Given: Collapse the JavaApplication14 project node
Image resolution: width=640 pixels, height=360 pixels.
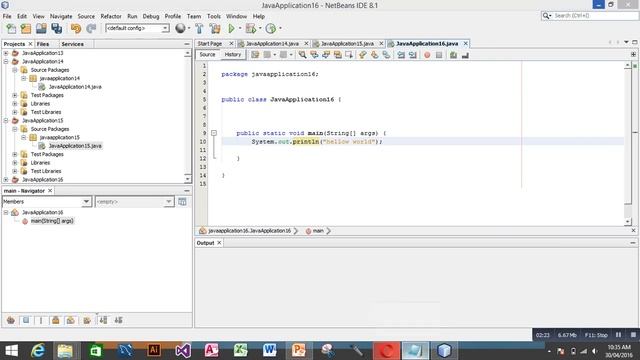Looking at the screenshot, I should coord(6,62).
